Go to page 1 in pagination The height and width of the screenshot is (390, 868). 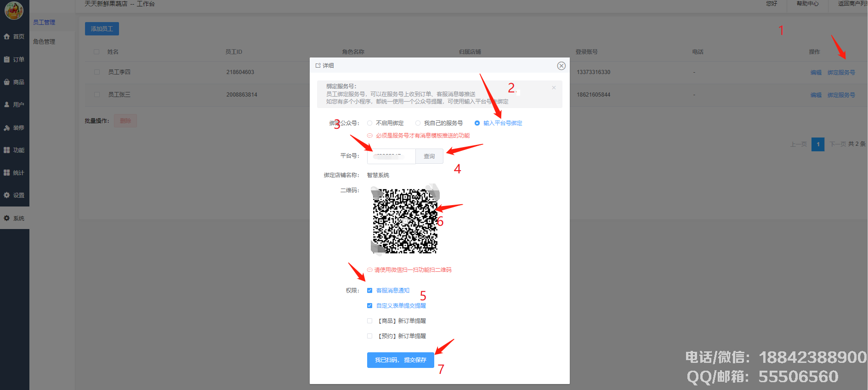tap(818, 144)
